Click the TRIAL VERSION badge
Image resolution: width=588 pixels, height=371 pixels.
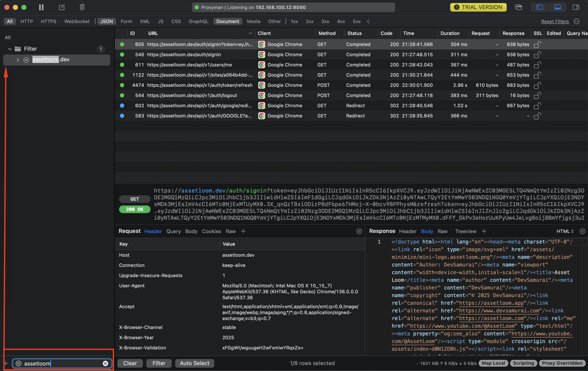pos(478,7)
